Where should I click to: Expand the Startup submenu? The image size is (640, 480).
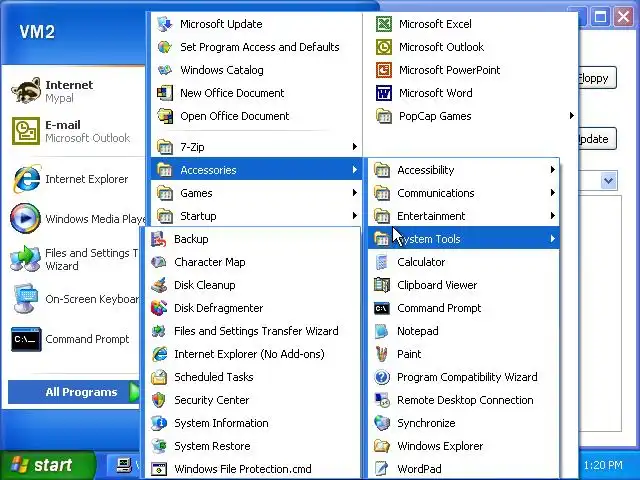[x=256, y=216]
